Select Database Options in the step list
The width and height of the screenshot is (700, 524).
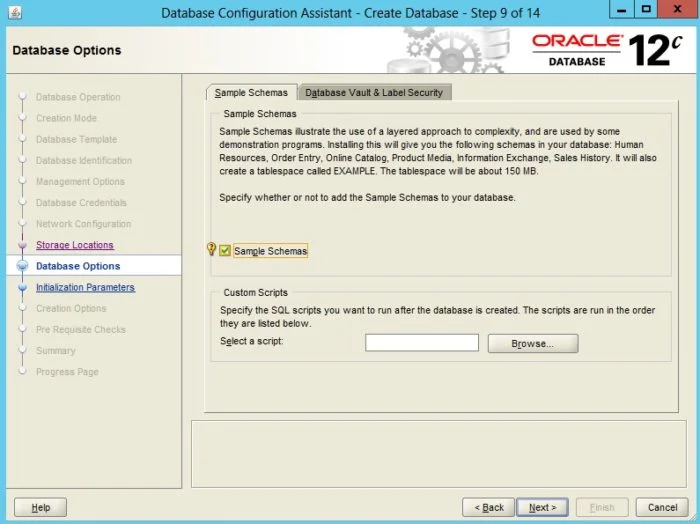pyautogui.click(x=78, y=266)
